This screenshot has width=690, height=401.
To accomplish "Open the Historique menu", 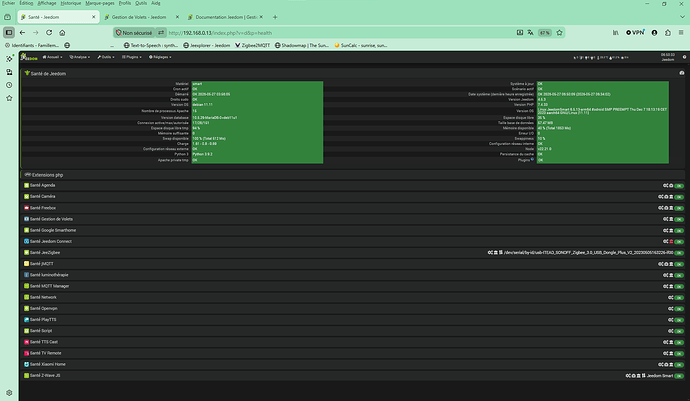I will point(71,3).
